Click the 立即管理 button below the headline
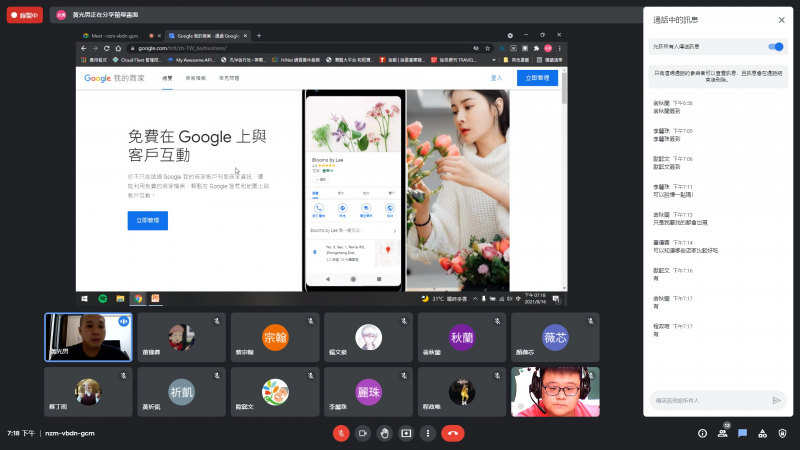Image resolution: width=800 pixels, height=450 pixels. click(147, 220)
